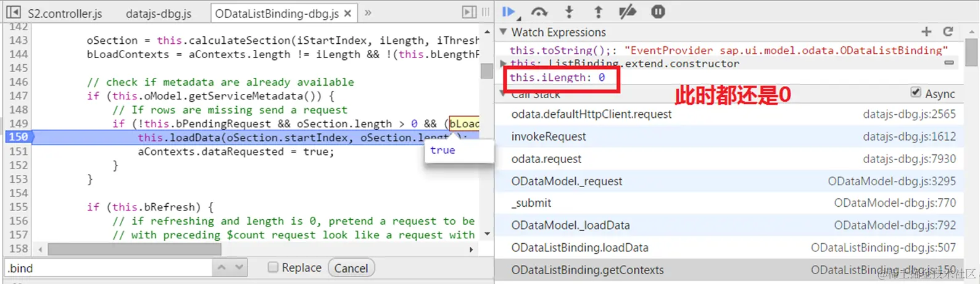980x284 pixels.
Task: Open datajs-dbg.js:7930 source link
Action: point(909,159)
